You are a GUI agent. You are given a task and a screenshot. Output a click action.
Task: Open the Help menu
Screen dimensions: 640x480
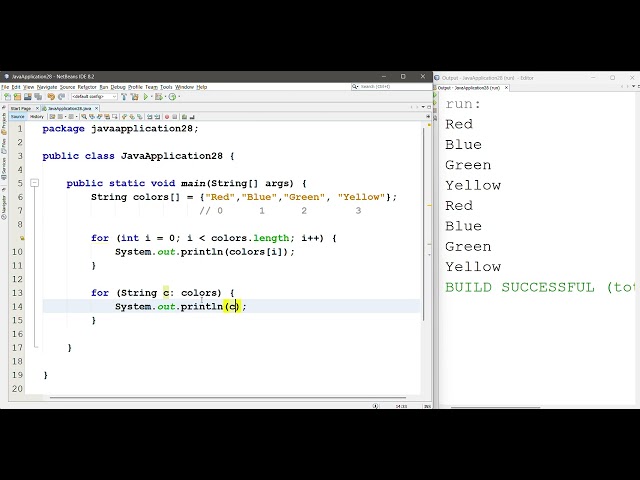coord(202,87)
